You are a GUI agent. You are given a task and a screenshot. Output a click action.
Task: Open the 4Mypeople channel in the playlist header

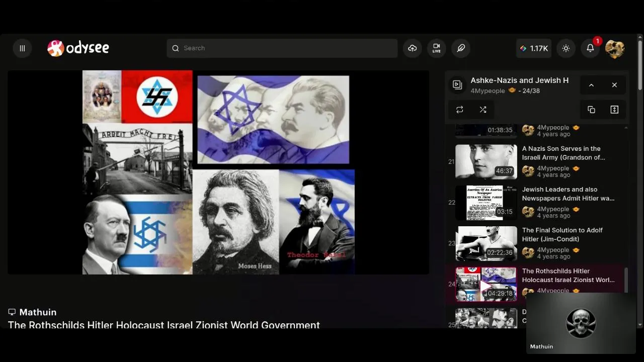point(488,91)
